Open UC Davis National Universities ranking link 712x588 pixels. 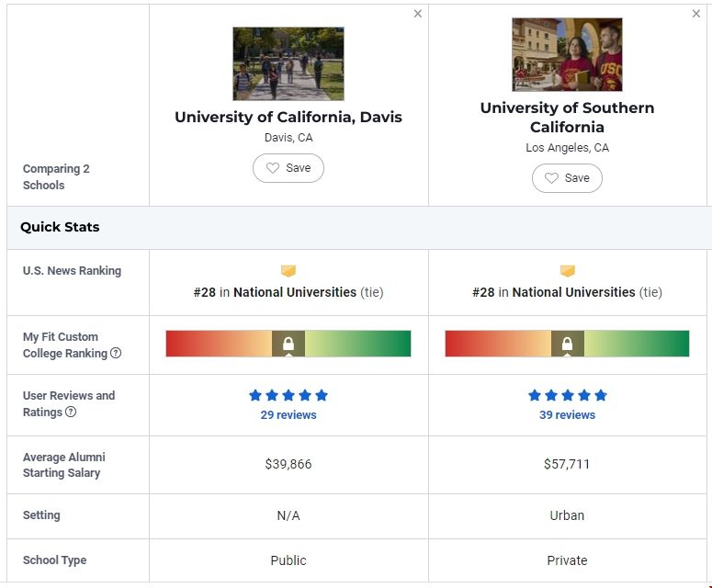click(294, 292)
